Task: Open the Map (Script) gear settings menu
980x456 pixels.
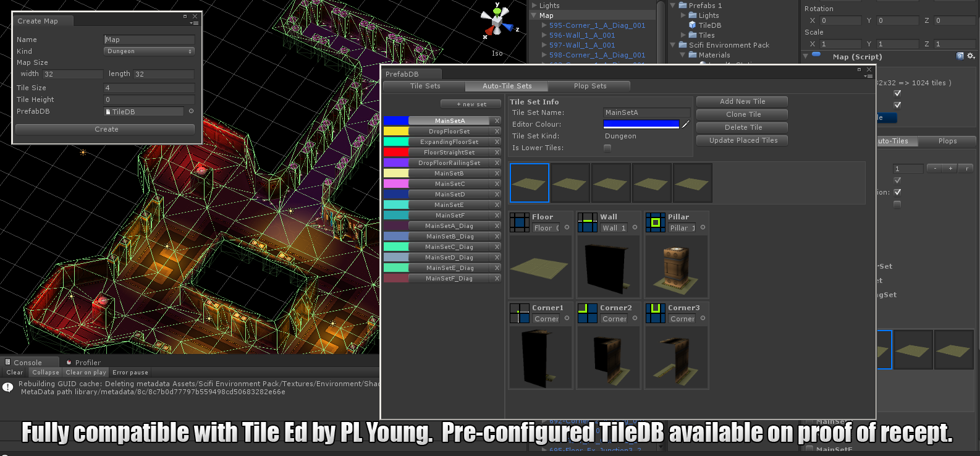Action: (x=971, y=56)
